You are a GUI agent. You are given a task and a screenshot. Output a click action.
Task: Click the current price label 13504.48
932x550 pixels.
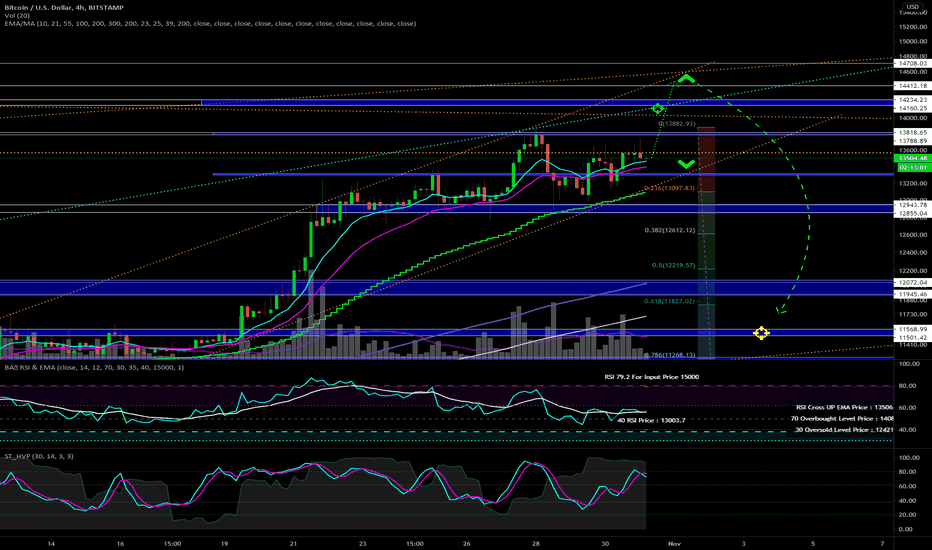pyautogui.click(x=912, y=158)
